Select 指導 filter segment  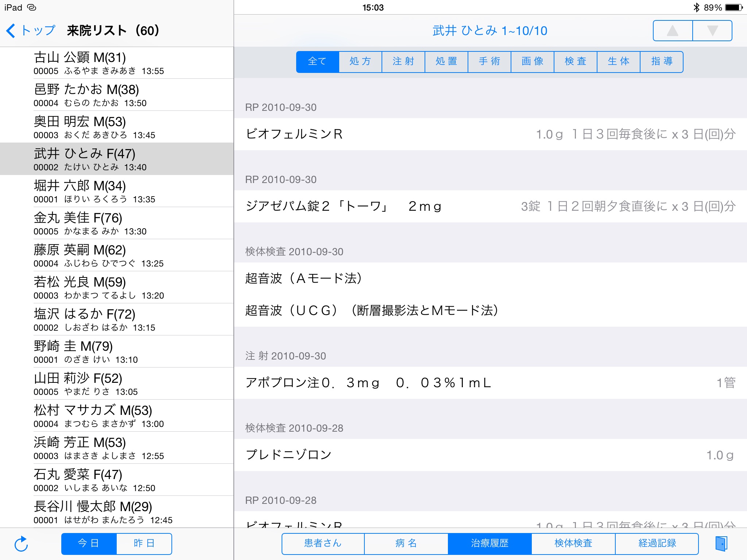(x=662, y=62)
